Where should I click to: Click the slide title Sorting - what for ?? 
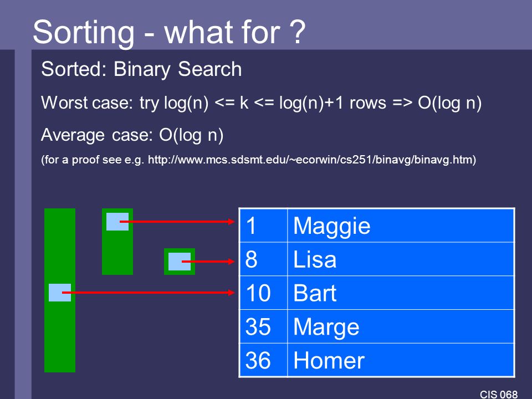(x=169, y=32)
